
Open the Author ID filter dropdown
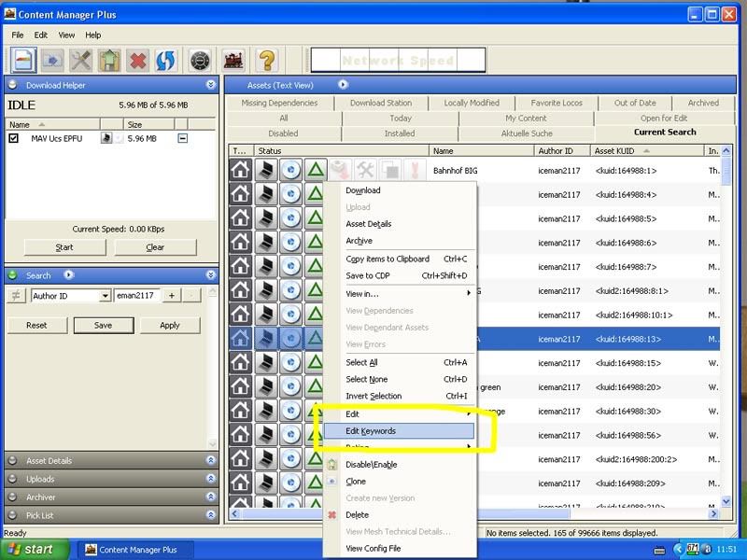[x=106, y=296]
